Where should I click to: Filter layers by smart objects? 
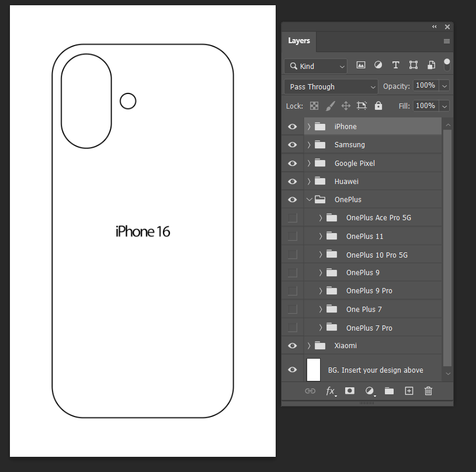(x=430, y=65)
